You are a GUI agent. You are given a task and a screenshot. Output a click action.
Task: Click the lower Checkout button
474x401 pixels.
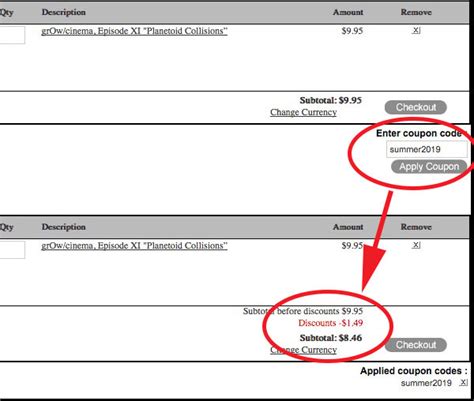pyautogui.click(x=416, y=345)
